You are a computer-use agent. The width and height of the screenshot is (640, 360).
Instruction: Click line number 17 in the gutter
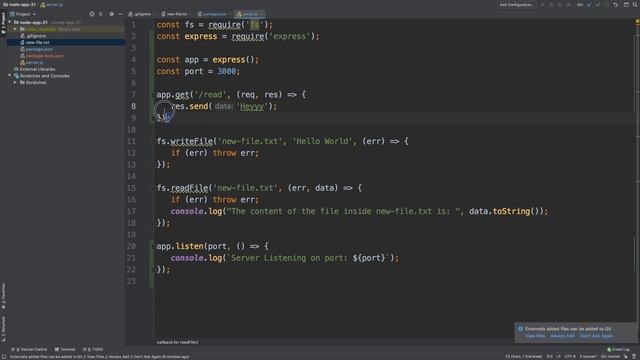click(x=131, y=211)
